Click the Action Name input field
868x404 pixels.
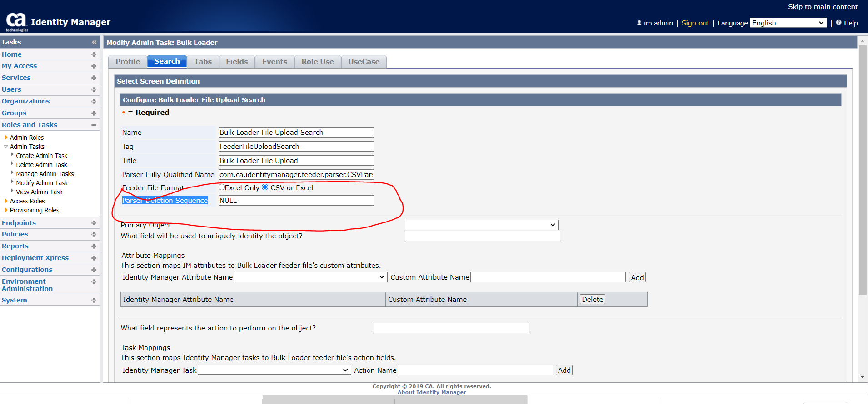pyautogui.click(x=475, y=370)
